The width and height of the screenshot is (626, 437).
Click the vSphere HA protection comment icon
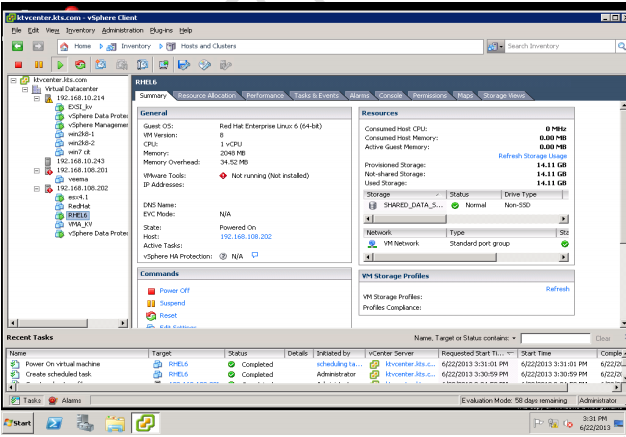[x=255, y=255]
